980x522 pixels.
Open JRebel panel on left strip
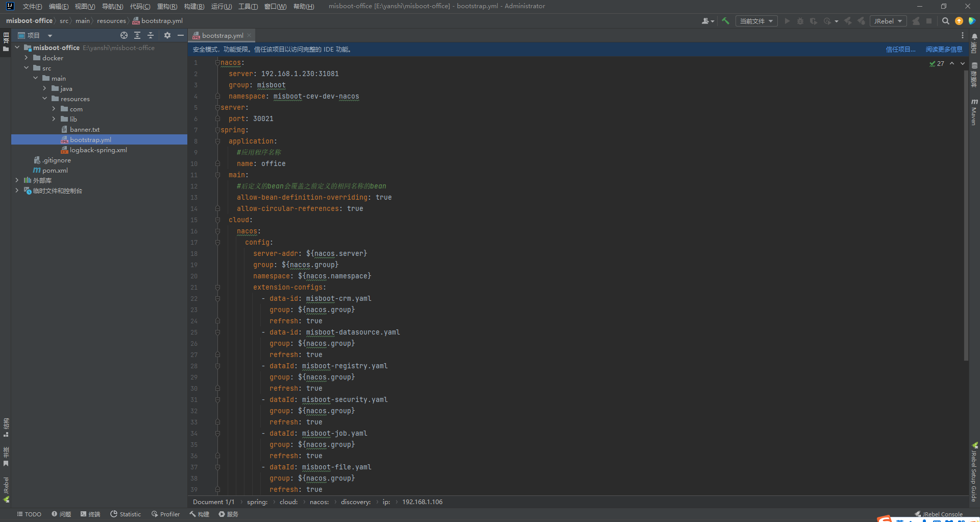6,490
